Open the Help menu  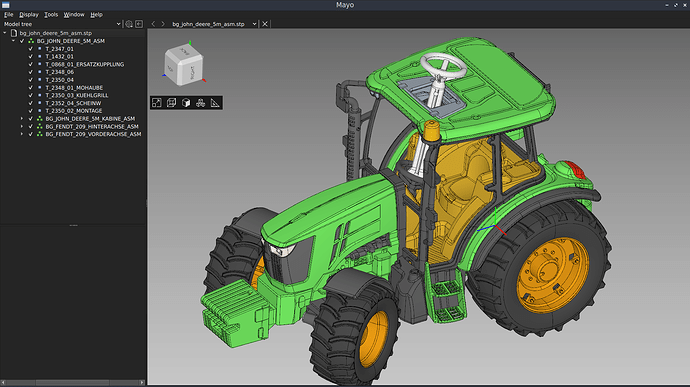pos(96,15)
